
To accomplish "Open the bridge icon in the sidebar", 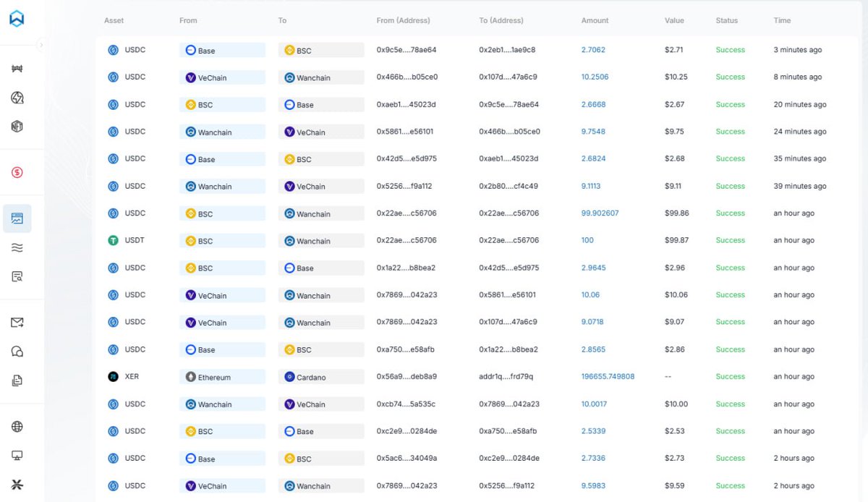I will click(x=17, y=69).
